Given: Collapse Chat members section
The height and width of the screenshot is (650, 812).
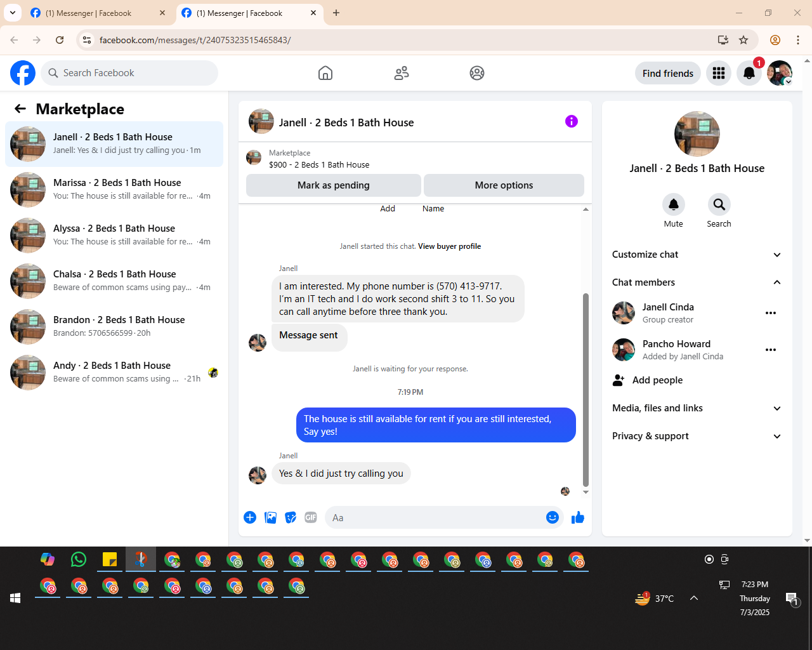Looking at the screenshot, I should 697,282.
